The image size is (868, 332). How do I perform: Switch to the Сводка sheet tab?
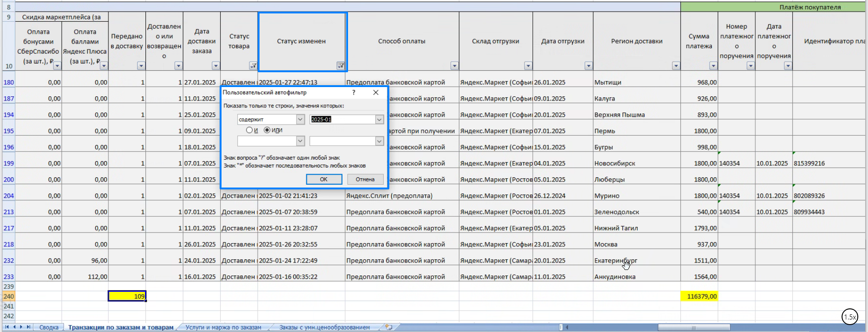(x=49, y=327)
